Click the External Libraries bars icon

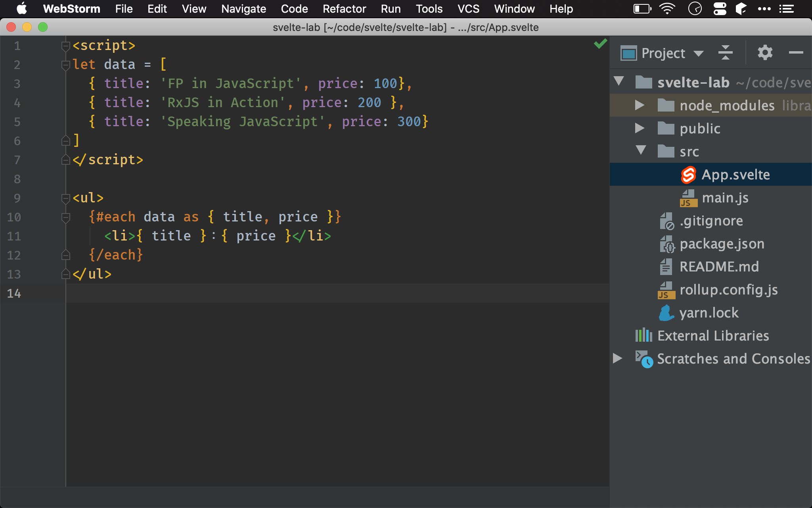[643, 335]
